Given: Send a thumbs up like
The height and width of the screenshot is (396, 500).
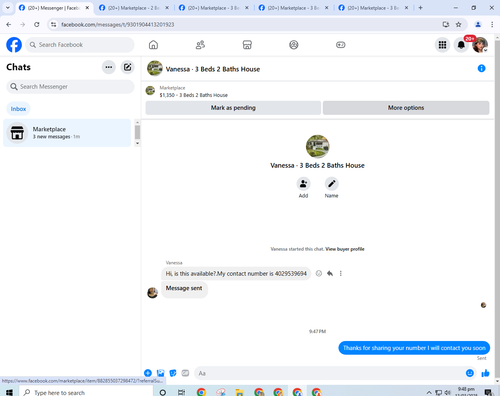Looking at the screenshot, I should (x=485, y=373).
